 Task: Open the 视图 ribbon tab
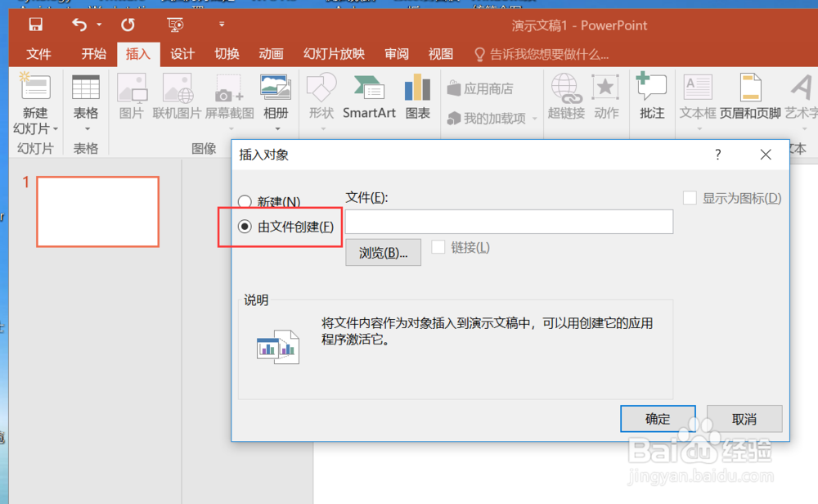point(440,54)
